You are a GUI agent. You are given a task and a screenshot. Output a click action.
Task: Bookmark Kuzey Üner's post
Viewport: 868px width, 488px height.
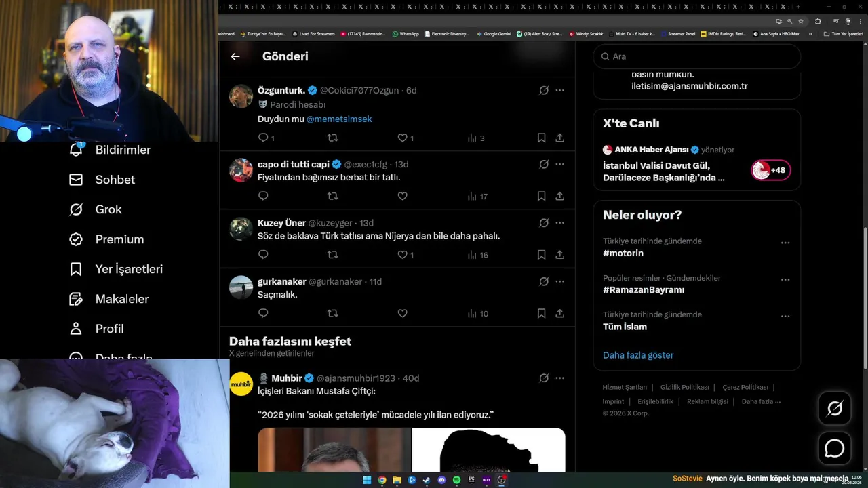(x=541, y=255)
